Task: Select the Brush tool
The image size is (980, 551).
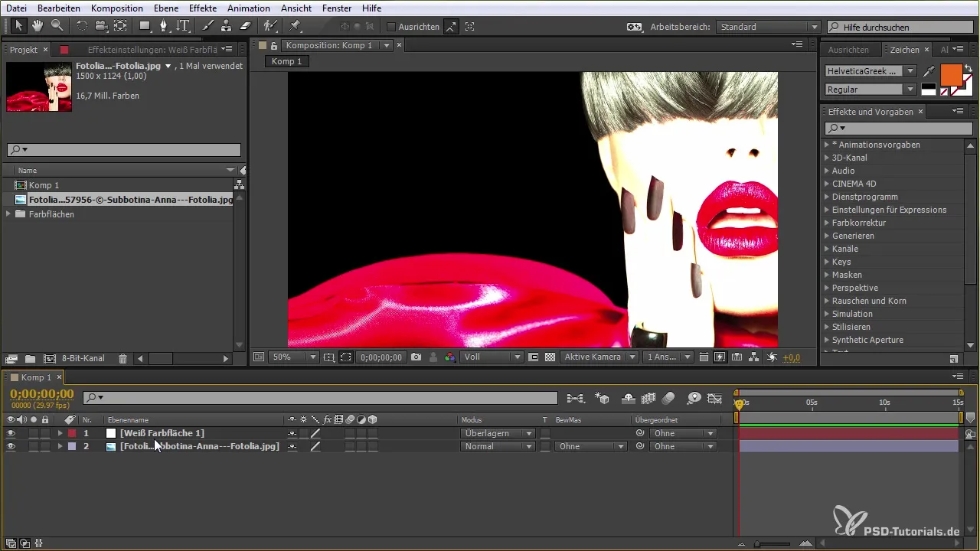Action: pos(207,26)
